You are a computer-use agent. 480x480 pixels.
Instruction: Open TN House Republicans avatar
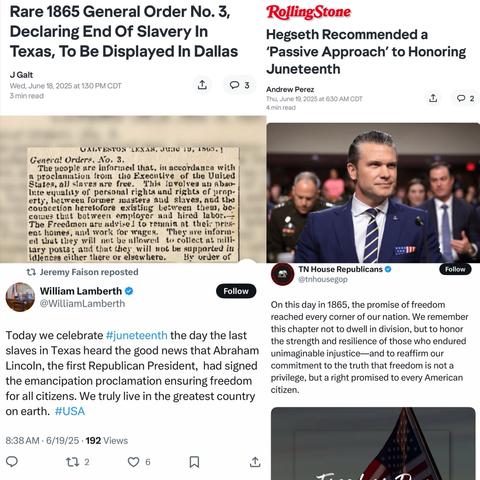[x=283, y=274]
